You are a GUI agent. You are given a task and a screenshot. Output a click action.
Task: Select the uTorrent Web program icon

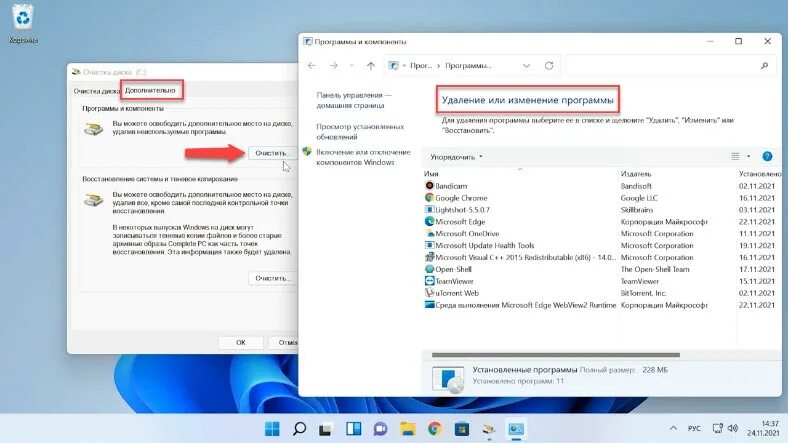(429, 292)
